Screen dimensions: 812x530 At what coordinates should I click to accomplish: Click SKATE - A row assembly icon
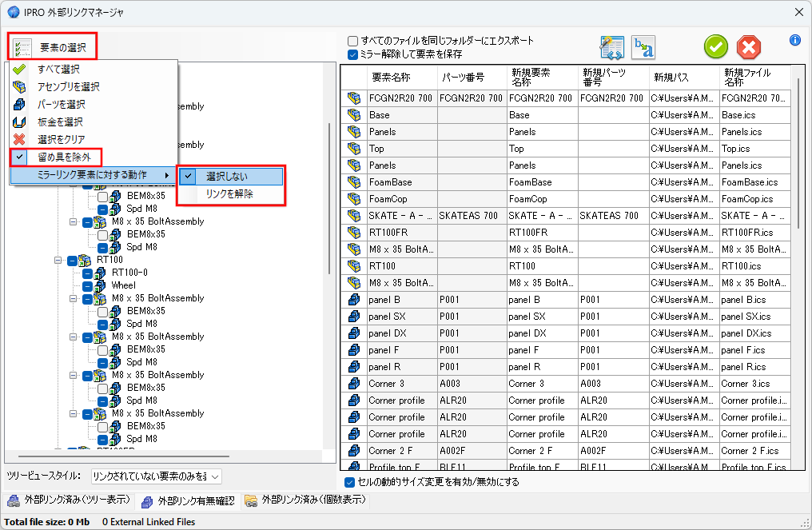[x=354, y=216]
